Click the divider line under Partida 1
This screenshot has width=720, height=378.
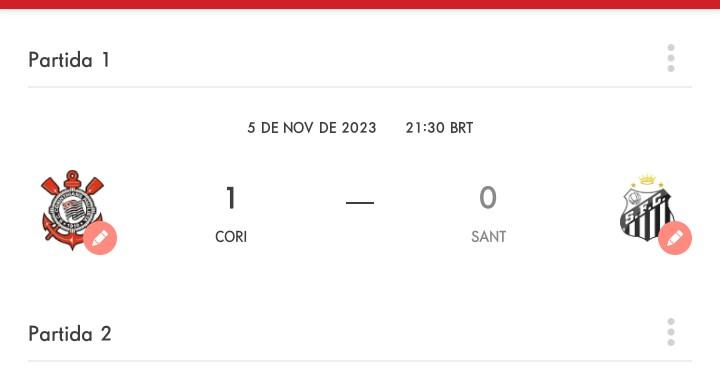pos(360,87)
